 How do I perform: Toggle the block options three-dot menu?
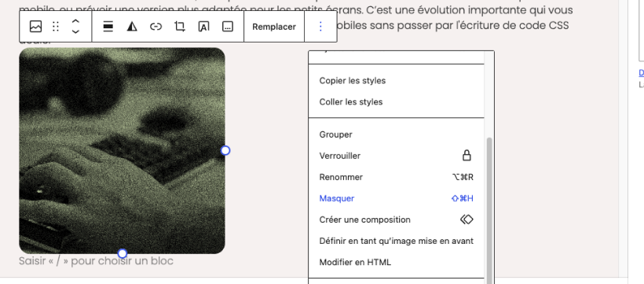(x=320, y=27)
